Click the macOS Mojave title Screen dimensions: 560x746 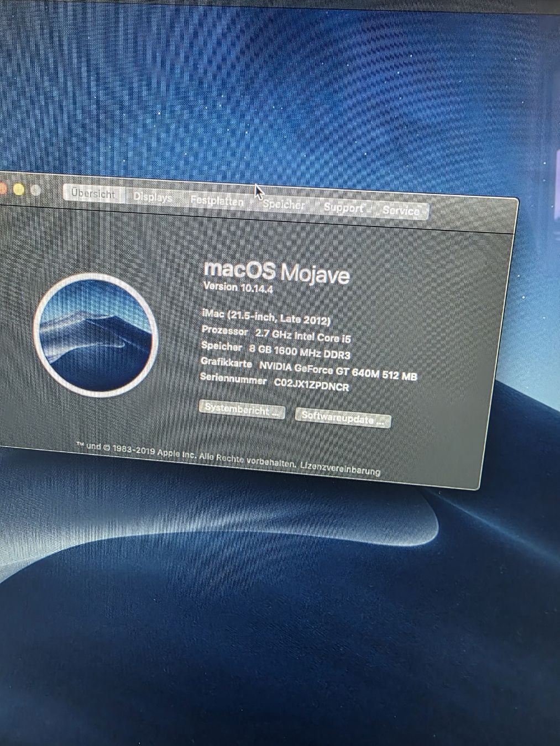pos(276,271)
